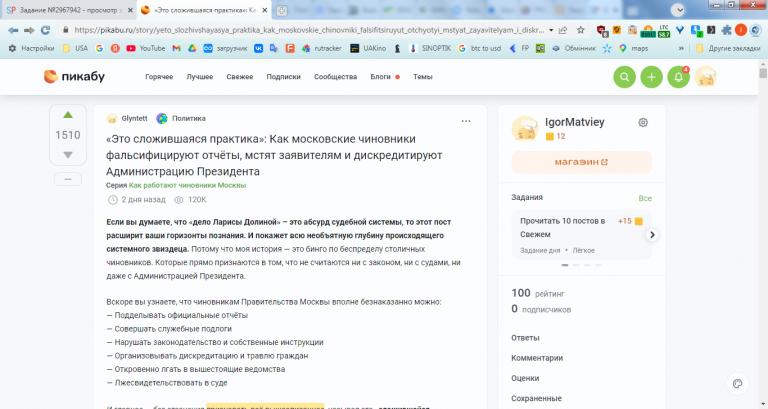The height and width of the screenshot is (409, 768).
Task: Open the maps bookmark
Action: (x=633, y=48)
